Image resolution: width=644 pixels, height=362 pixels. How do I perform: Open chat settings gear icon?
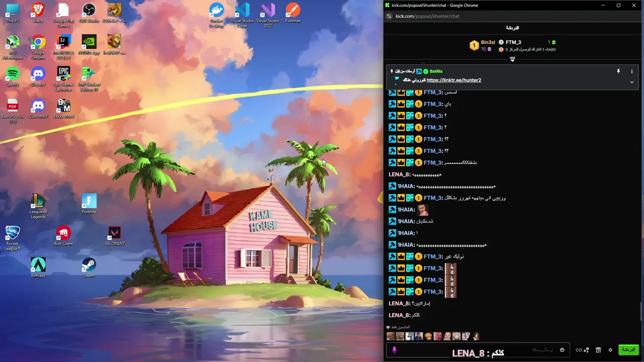point(610,350)
